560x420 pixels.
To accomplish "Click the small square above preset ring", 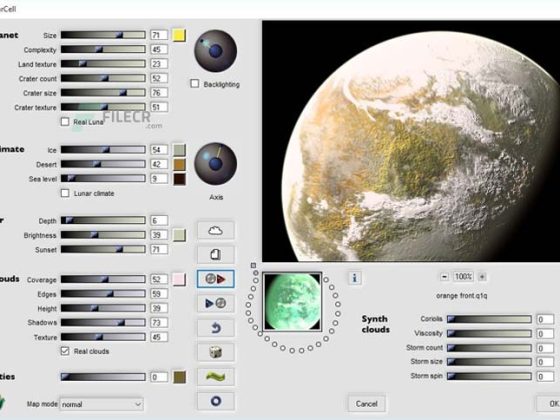I will pos(253,265).
